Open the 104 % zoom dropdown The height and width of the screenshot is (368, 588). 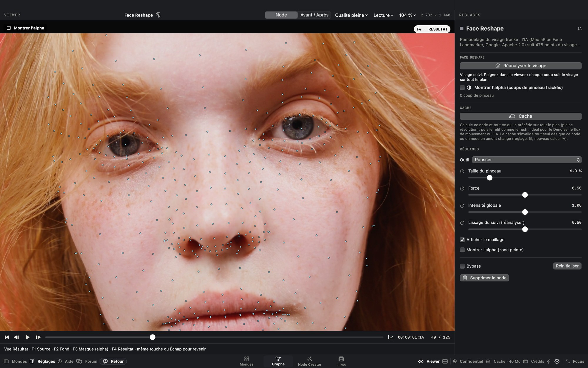coord(407,15)
